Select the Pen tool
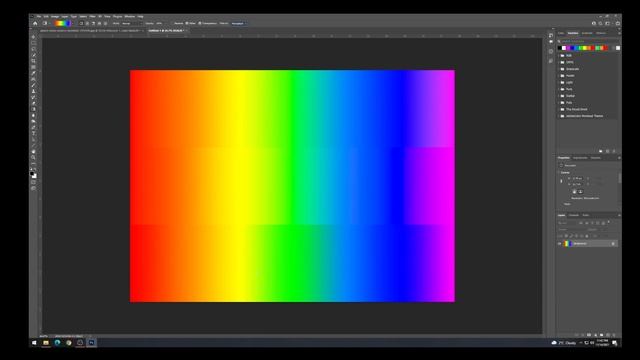This screenshot has width=640, height=360. click(33, 127)
